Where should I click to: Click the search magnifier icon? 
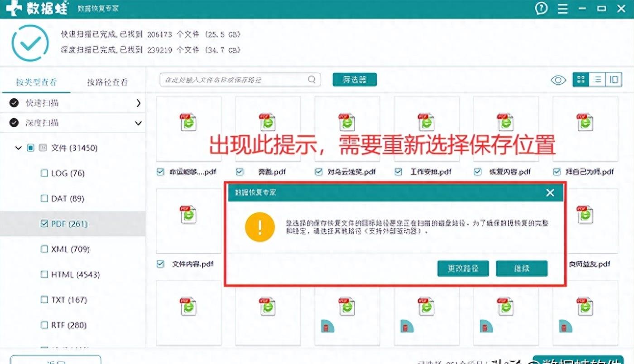(x=311, y=79)
